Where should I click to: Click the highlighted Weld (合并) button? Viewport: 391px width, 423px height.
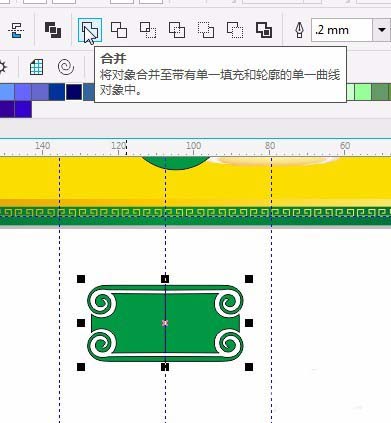pyautogui.click(x=90, y=30)
